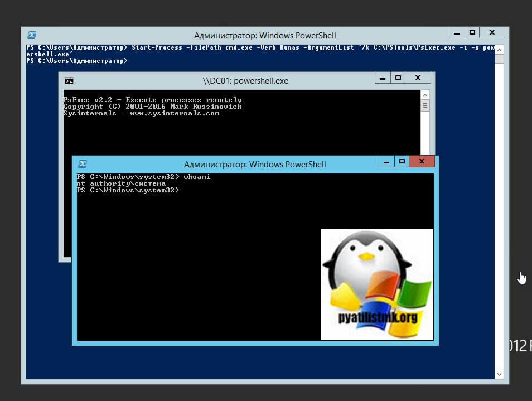Click the Start-Process command line in outer window
The height and width of the screenshot is (401, 532).
coord(260,47)
